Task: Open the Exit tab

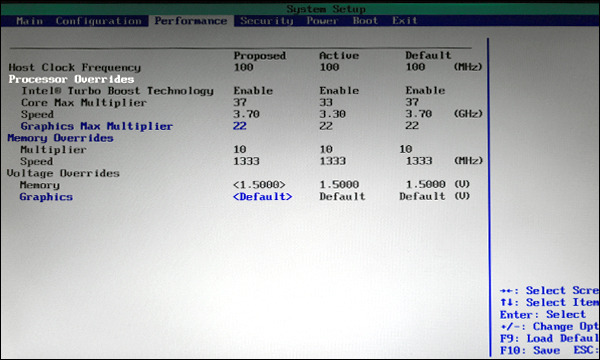Action: click(404, 21)
